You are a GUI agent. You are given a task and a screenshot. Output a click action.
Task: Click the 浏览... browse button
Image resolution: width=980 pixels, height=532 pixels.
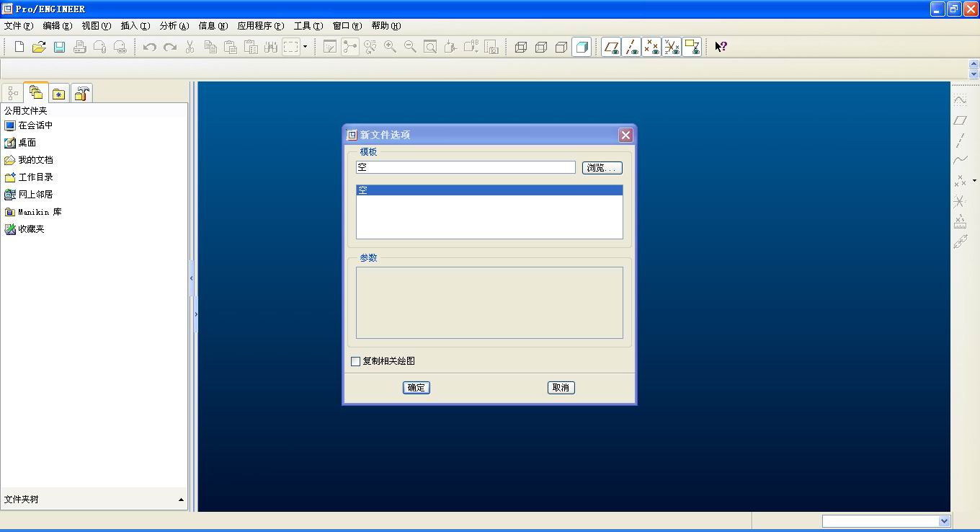click(x=602, y=168)
